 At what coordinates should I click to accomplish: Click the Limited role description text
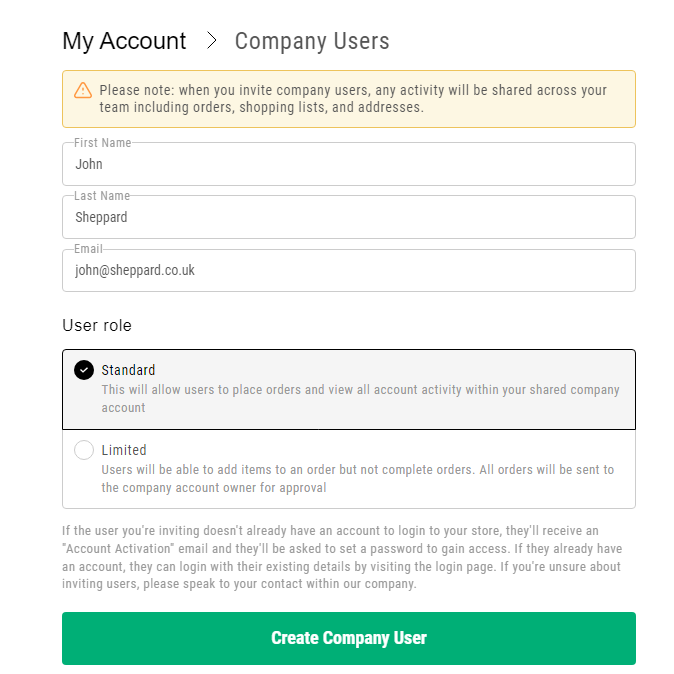(x=357, y=478)
